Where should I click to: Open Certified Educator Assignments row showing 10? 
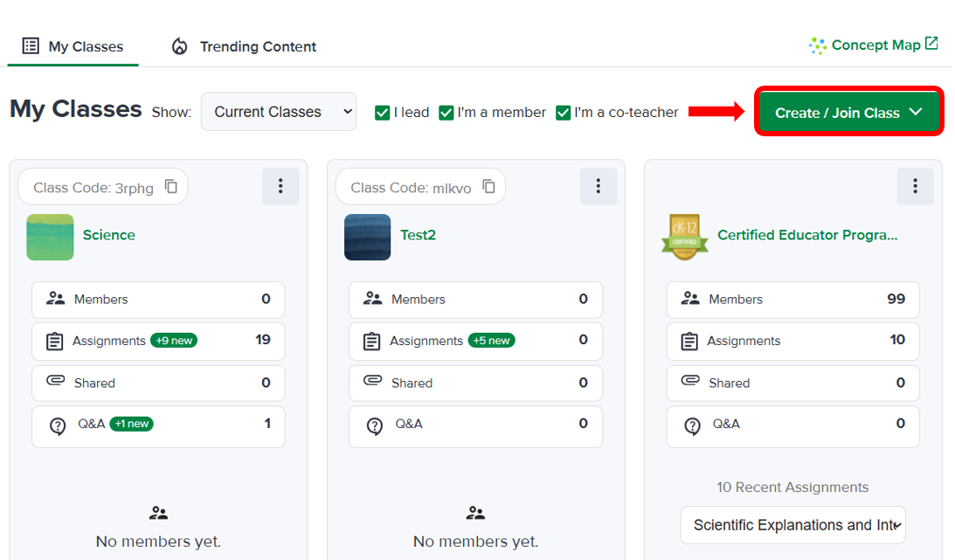coord(793,341)
